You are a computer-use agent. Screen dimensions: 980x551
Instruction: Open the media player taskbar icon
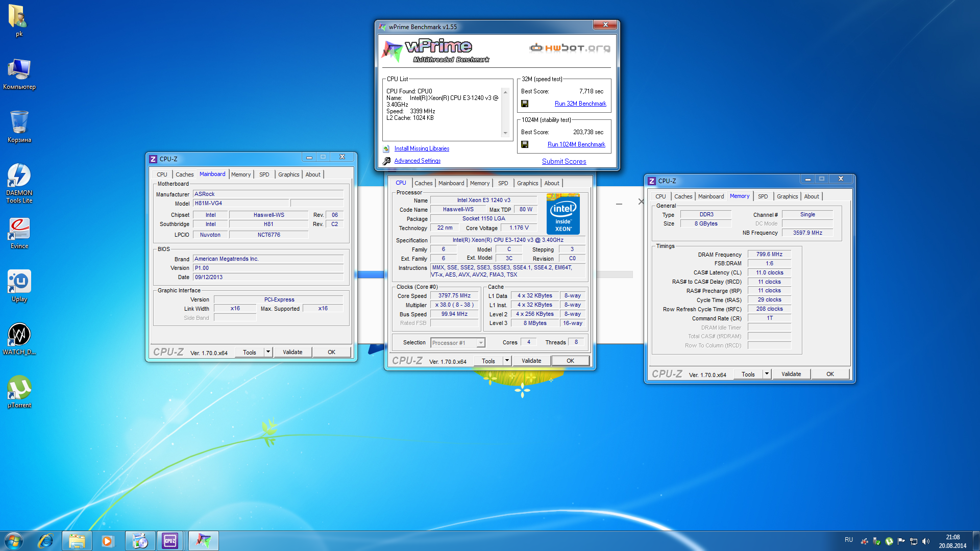[x=108, y=541]
